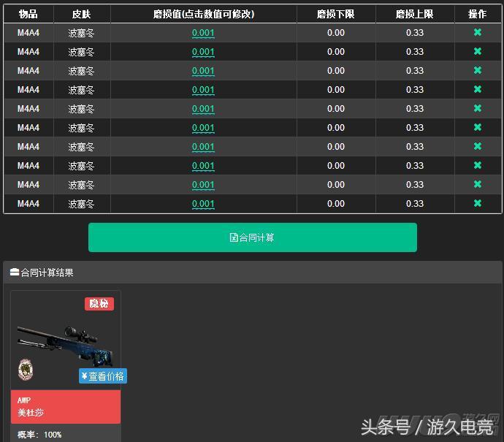Remove the fifth M4A4 entry via X icon
Screen dimensions: 504x442
click(x=477, y=109)
